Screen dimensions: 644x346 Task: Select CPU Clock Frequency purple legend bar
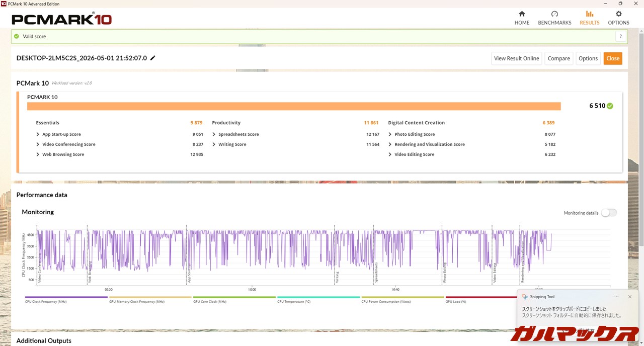[x=66, y=297]
